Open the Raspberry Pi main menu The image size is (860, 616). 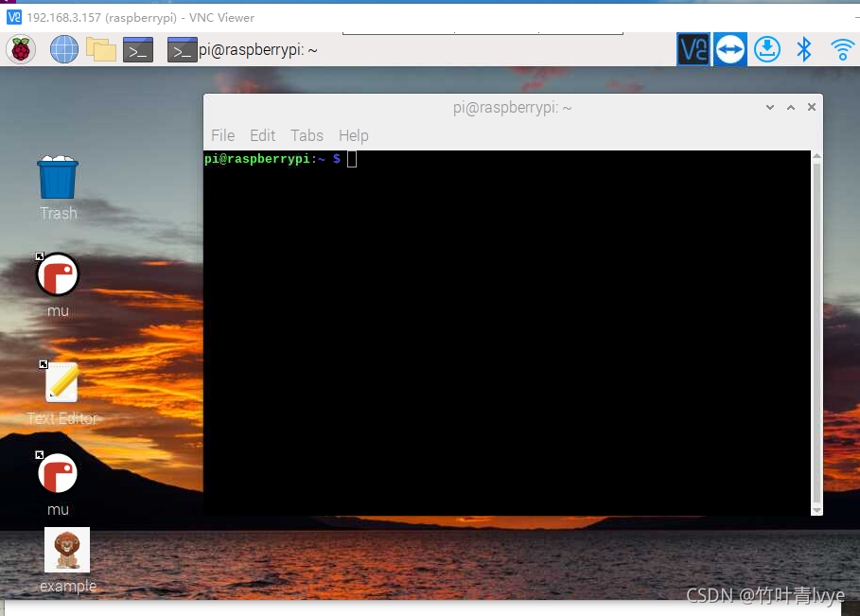pyautogui.click(x=21, y=50)
